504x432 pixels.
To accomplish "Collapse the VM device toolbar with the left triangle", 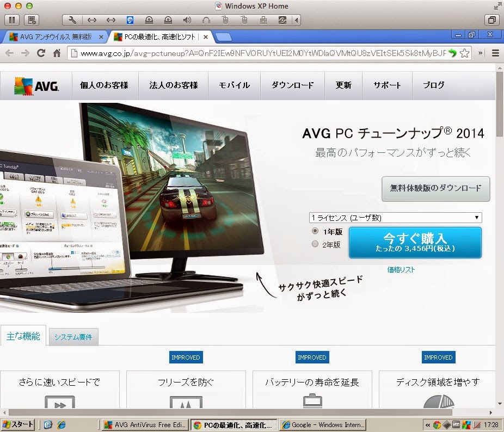I will [x=296, y=20].
